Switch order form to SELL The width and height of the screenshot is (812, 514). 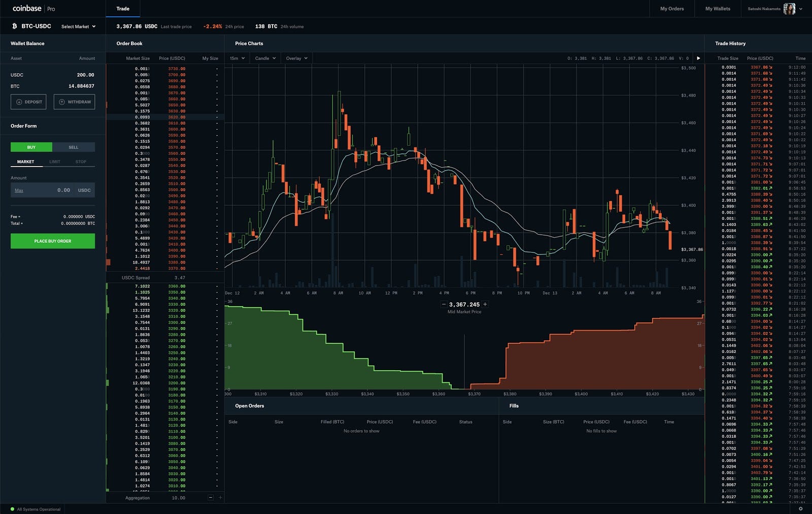(x=74, y=147)
